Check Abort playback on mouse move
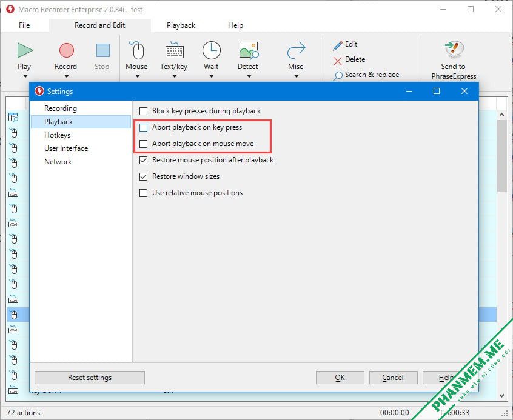The width and height of the screenshot is (513, 420). [x=143, y=144]
